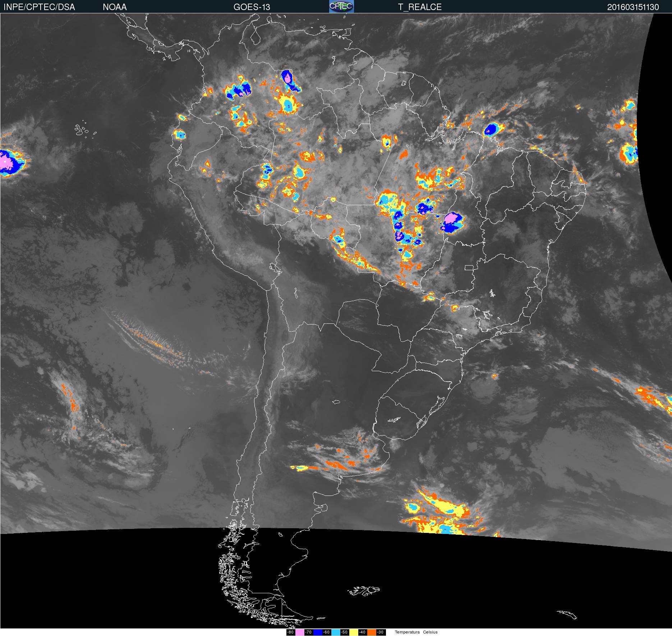Click the CPTEC logo in header
The width and height of the screenshot is (672, 636).
pos(341,6)
